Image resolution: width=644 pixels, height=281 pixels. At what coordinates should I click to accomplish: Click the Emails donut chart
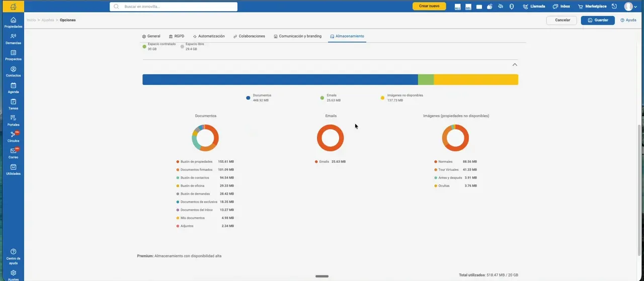coord(331,138)
